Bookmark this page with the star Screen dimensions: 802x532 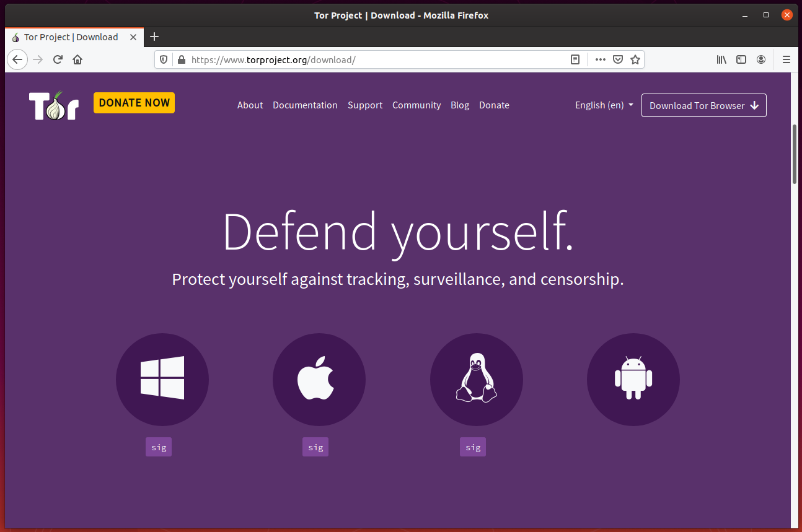tap(635, 59)
